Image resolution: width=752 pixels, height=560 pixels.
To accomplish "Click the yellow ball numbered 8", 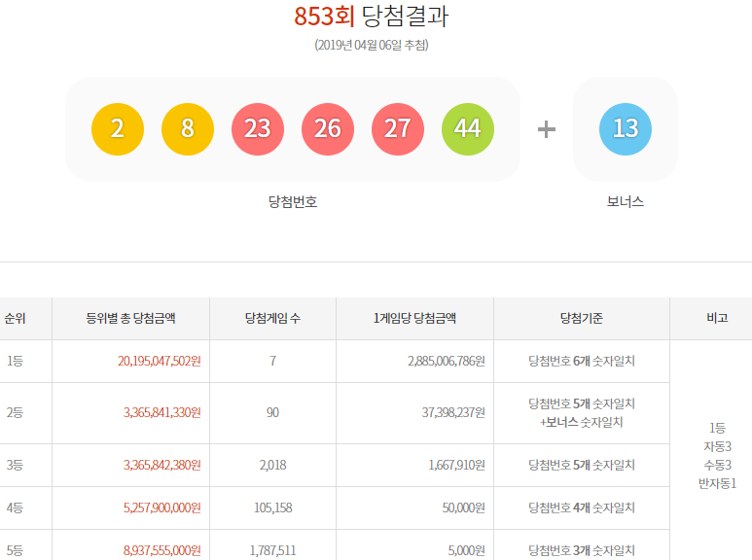I will 188,129.
